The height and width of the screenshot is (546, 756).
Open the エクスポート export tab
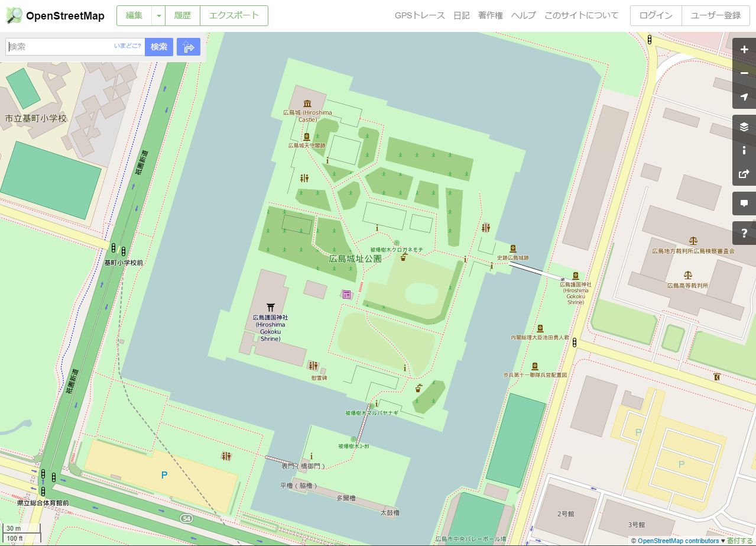pos(234,16)
